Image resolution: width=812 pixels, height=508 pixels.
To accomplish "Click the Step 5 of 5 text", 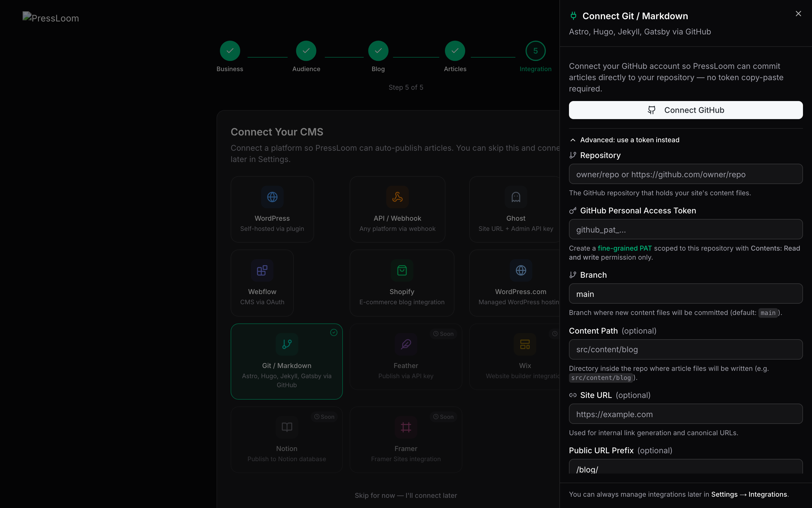I will coord(406,87).
